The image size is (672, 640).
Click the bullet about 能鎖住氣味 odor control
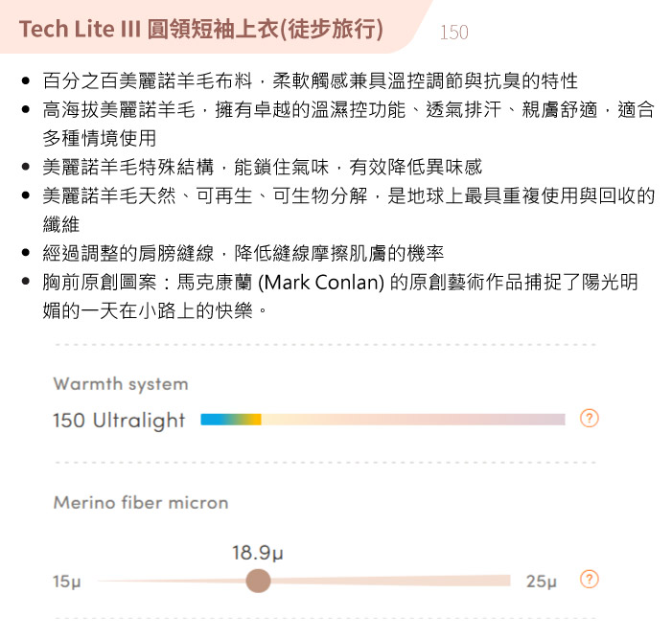point(263,167)
